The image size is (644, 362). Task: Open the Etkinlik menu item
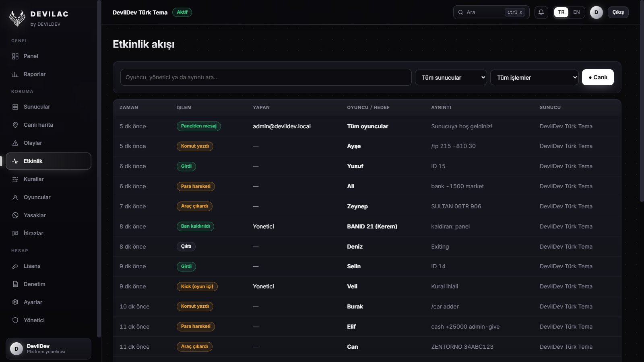(x=48, y=161)
